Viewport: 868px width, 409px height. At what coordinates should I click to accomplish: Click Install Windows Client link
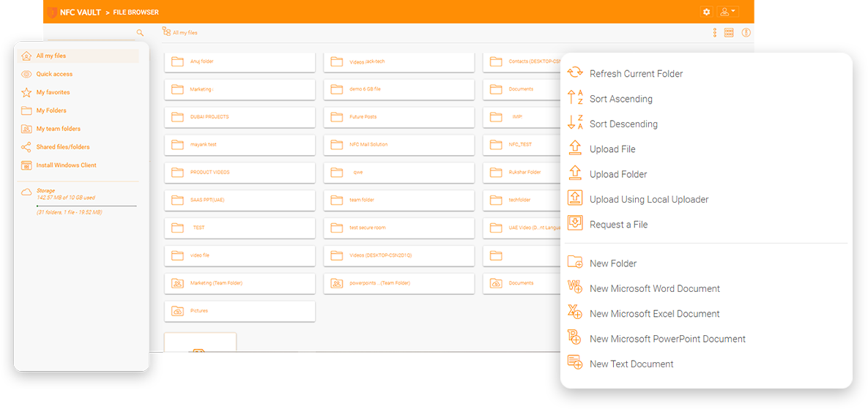pos(67,165)
